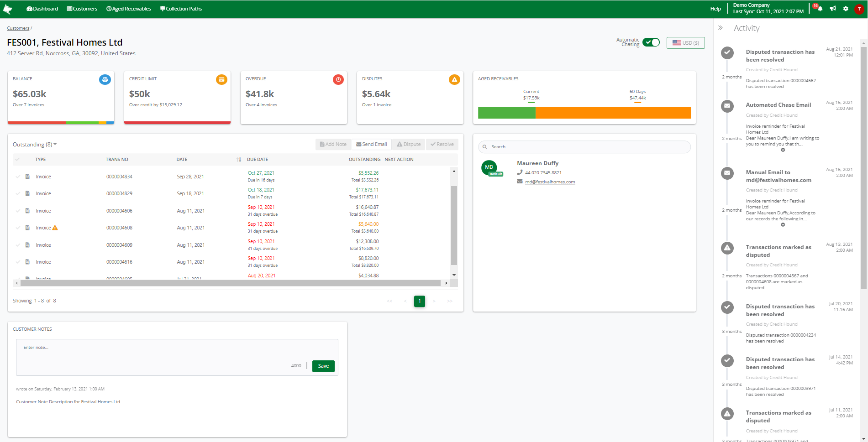Screen dimensions: 868x442
Task: Click the red segment of Balance bar
Action: pos(37,123)
